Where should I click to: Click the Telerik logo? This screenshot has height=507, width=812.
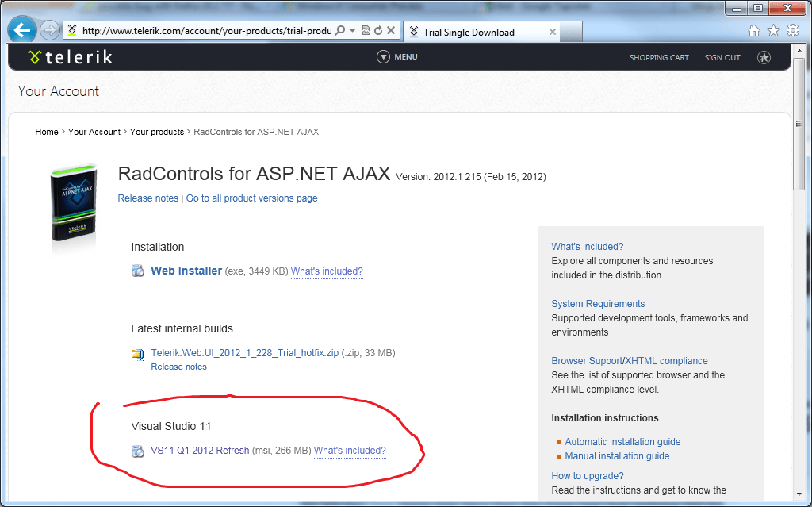(x=71, y=57)
